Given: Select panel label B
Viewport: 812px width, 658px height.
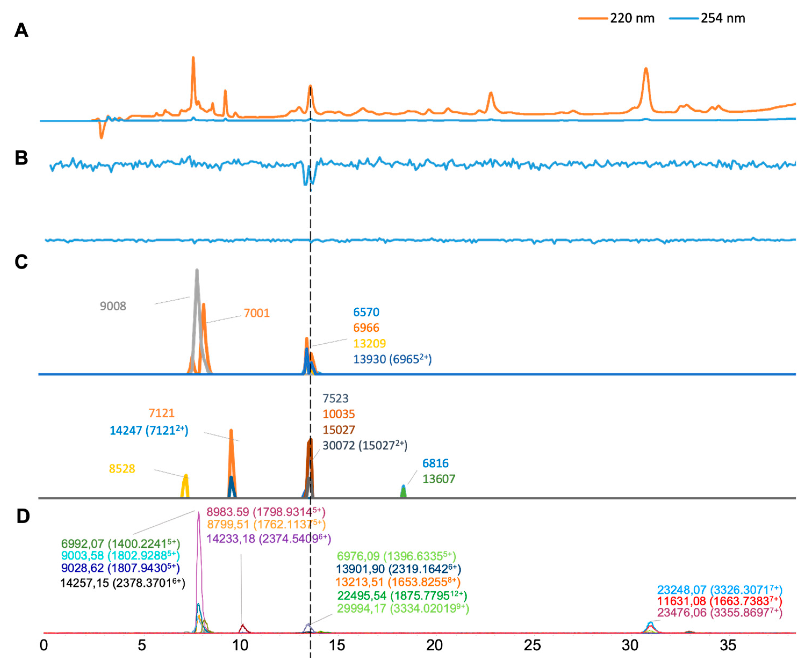Looking at the screenshot, I should click(x=21, y=158).
